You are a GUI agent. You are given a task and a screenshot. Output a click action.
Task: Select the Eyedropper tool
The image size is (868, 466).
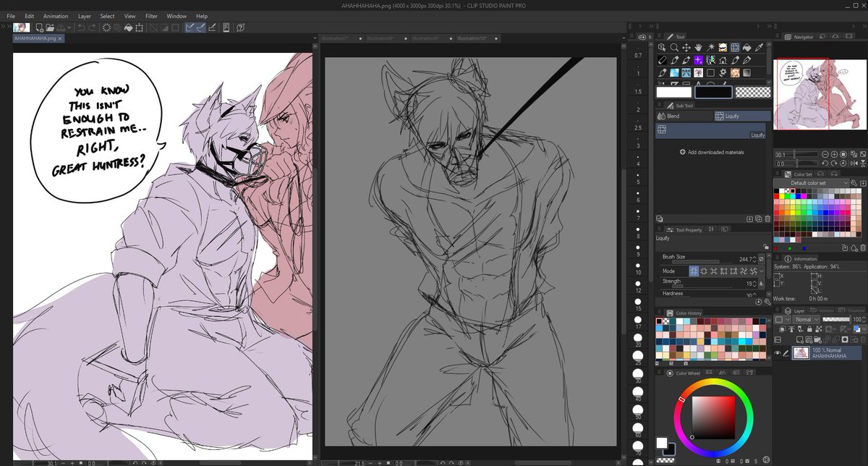tap(759, 47)
